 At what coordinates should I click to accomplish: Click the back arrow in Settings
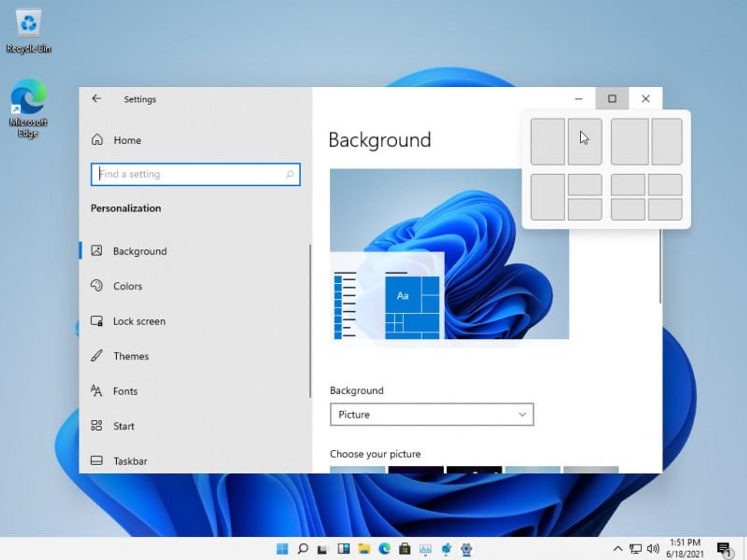coord(97,98)
